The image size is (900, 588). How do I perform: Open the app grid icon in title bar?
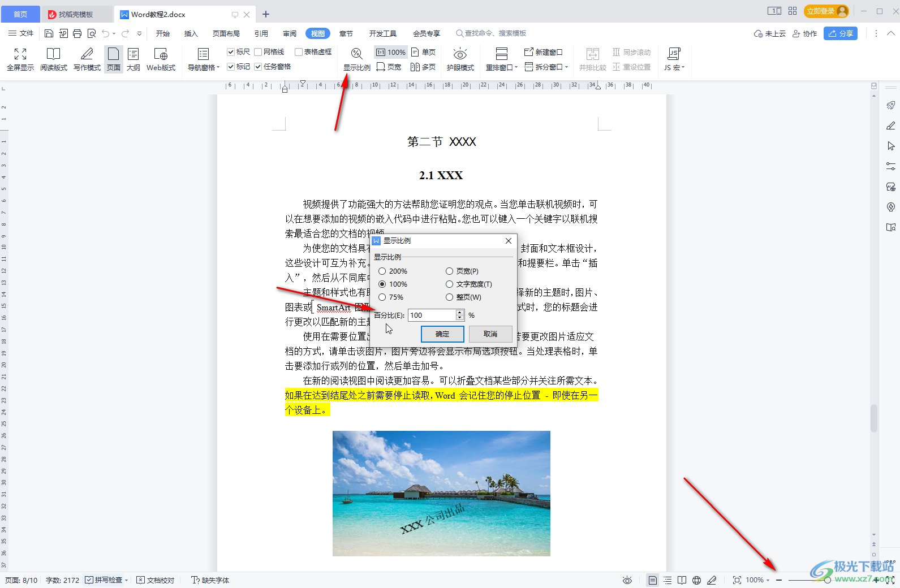click(793, 11)
